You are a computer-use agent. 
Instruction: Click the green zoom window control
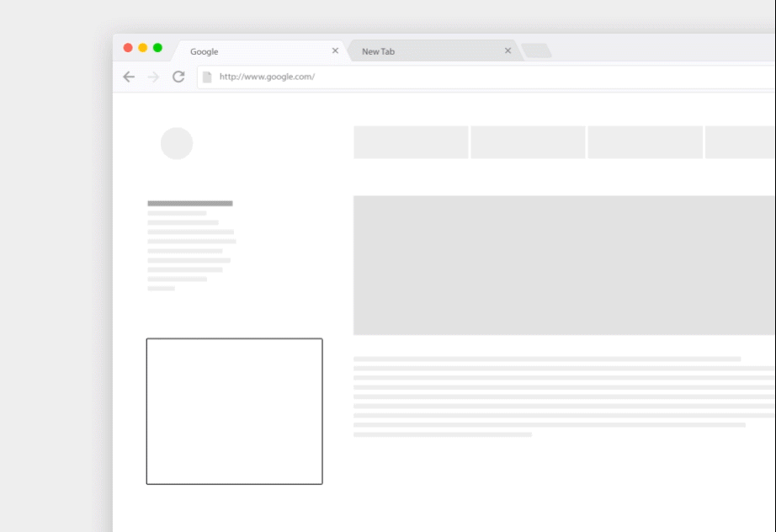157,49
